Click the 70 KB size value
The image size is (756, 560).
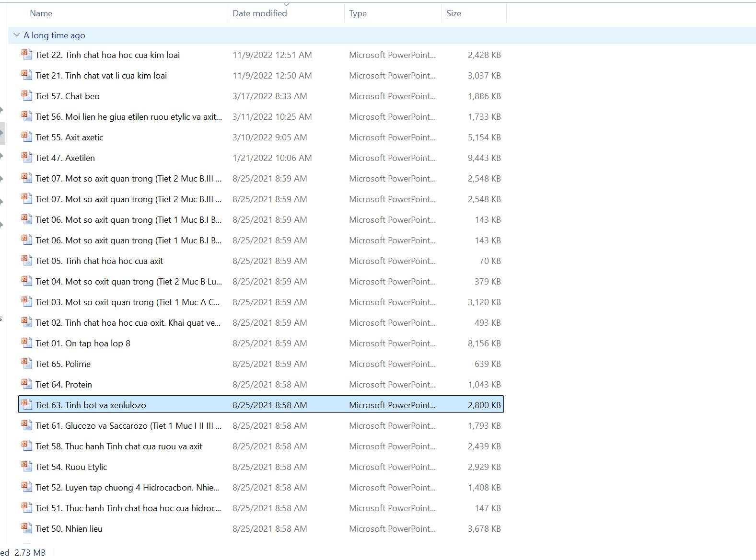point(490,261)
